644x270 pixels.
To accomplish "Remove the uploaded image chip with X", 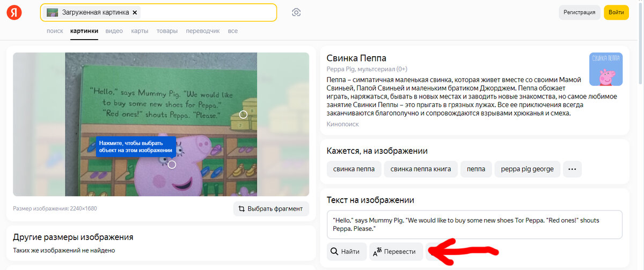I will [135, 12].
